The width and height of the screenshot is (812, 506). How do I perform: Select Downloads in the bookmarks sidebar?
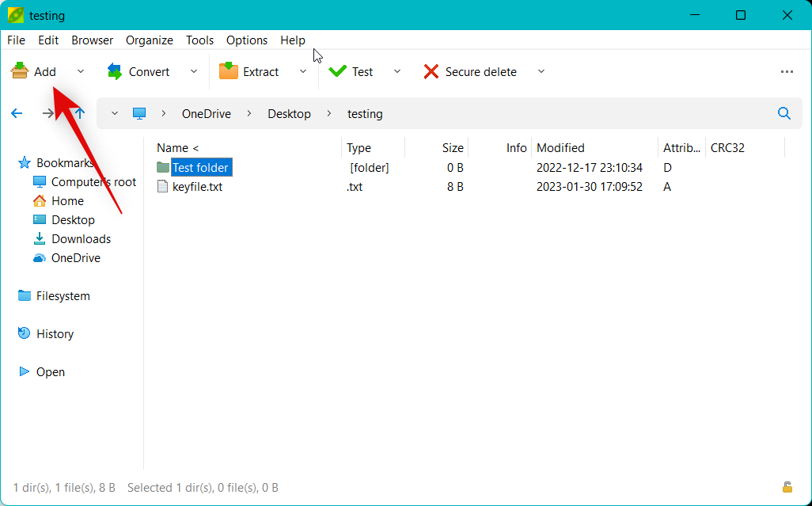pos(81,238)
